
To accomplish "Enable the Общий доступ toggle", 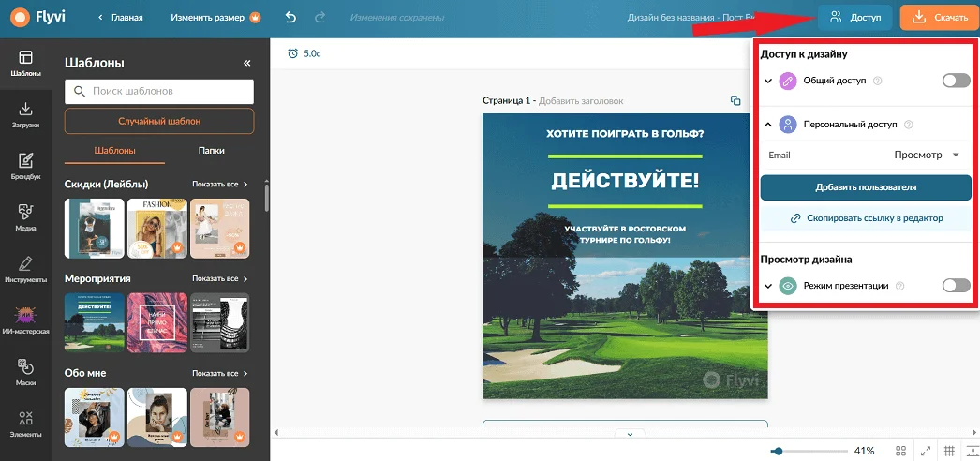I will (x=956, y=82).
